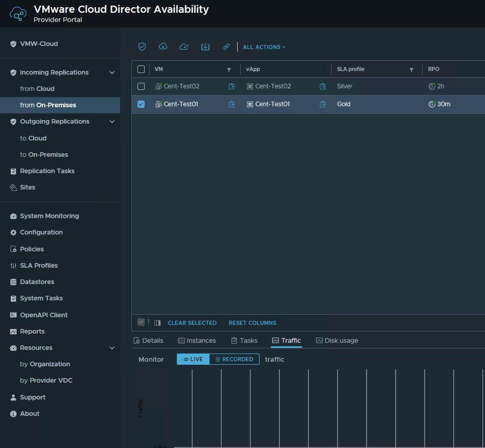This screenshot has height=448, width=485.
Task: Switch traffic monitor to RECORDED mode
Action: (x=234, y=359)
